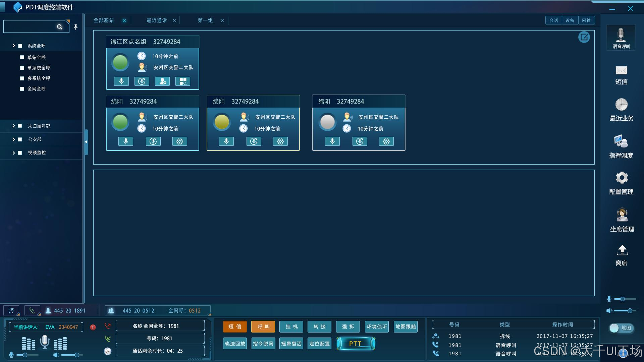This screenshot has height=362, width=644.
Task: Open 指挥调度 dispatch icon
Action: pyautogui.click(x=621, y=141)
